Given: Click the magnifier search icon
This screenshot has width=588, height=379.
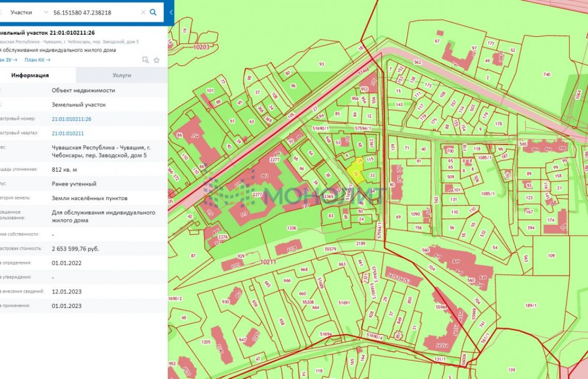Looking at the screenshot, I should pos(153,12).
